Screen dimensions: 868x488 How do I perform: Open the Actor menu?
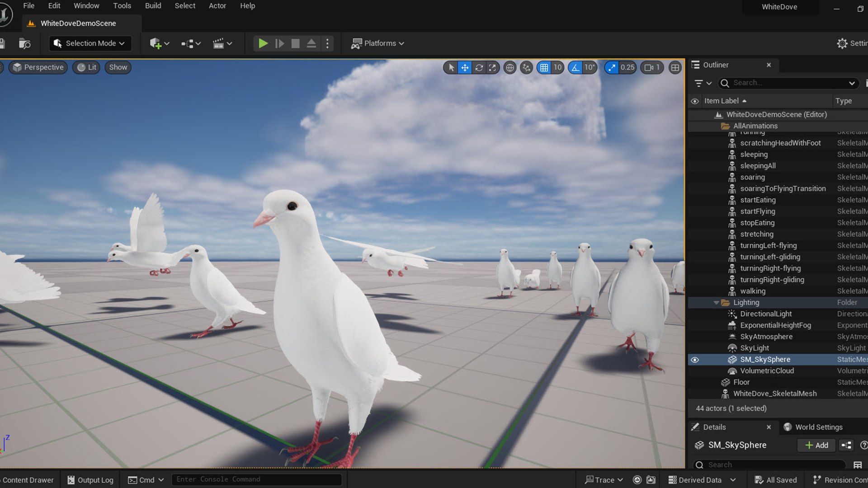217,6
